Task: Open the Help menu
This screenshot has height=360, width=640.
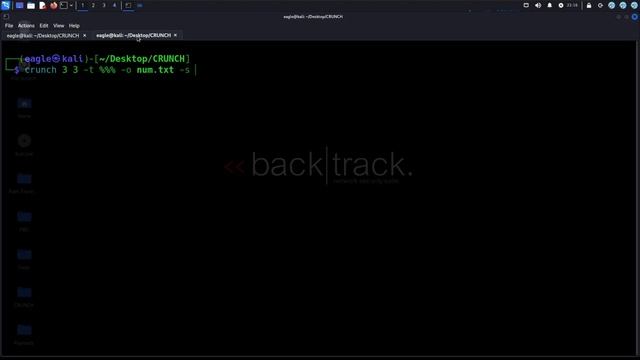Action: (74, 26)
